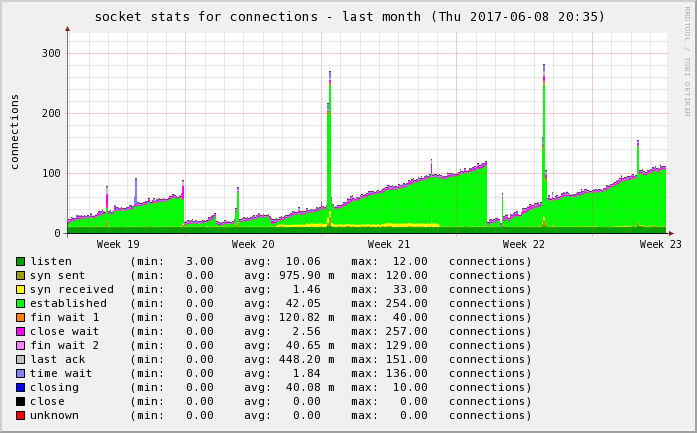This screenshot has height=433, width=697.
Task: Click the grey last ack swatch
Action: (20, 359)
